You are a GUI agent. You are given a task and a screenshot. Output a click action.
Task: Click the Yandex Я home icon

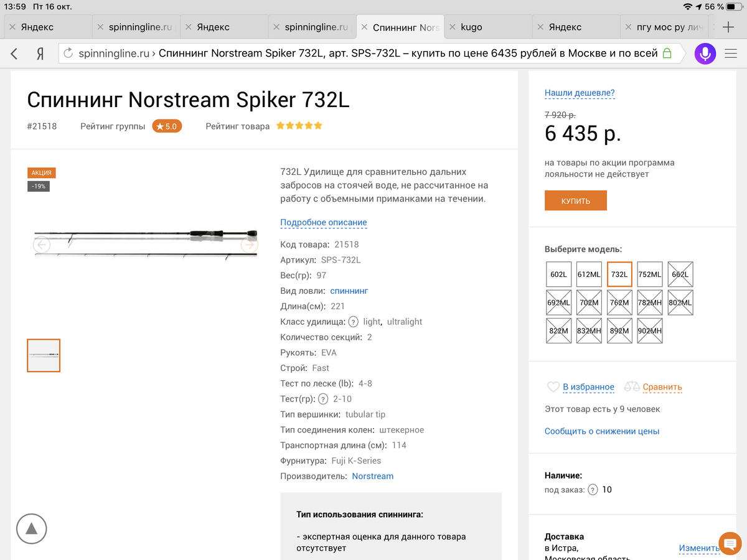pyautogui.click(x=40, y=54)
